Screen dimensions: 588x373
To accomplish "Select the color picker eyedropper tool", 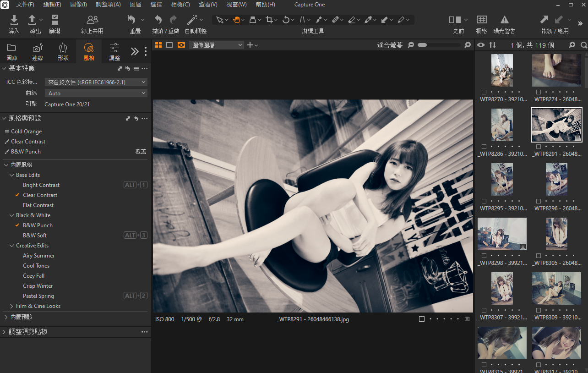I will pyautogui.click(x=368, y=20).
